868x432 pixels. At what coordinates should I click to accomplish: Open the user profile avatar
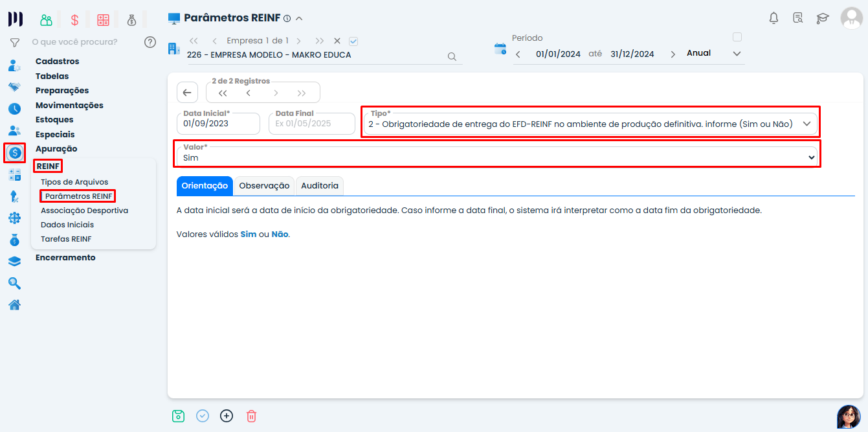[851, 18]
